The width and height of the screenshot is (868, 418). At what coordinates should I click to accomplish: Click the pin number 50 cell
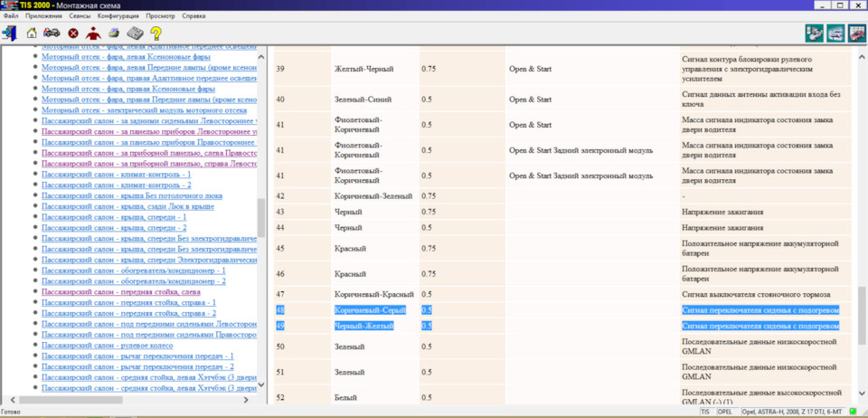click(302, 347)
